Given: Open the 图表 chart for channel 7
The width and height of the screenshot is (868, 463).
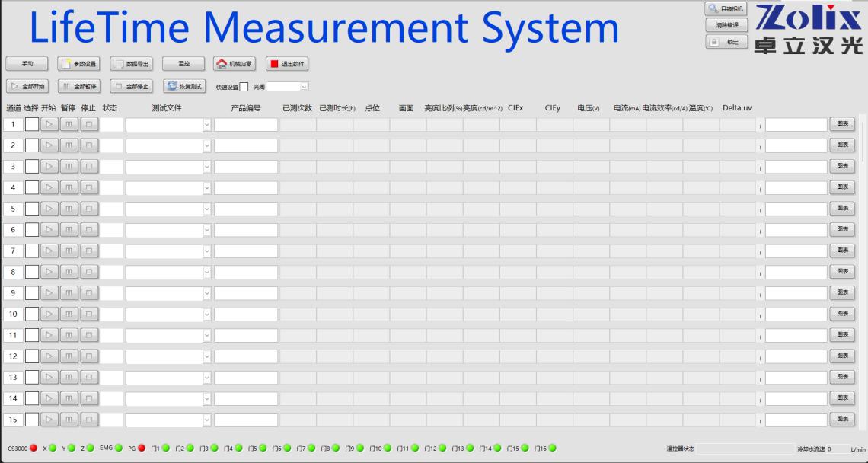Looking at the screenshot, I should 842,251.
